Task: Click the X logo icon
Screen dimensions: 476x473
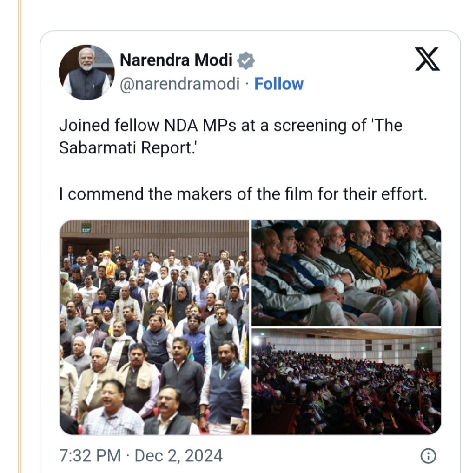Action: (428, 59)
